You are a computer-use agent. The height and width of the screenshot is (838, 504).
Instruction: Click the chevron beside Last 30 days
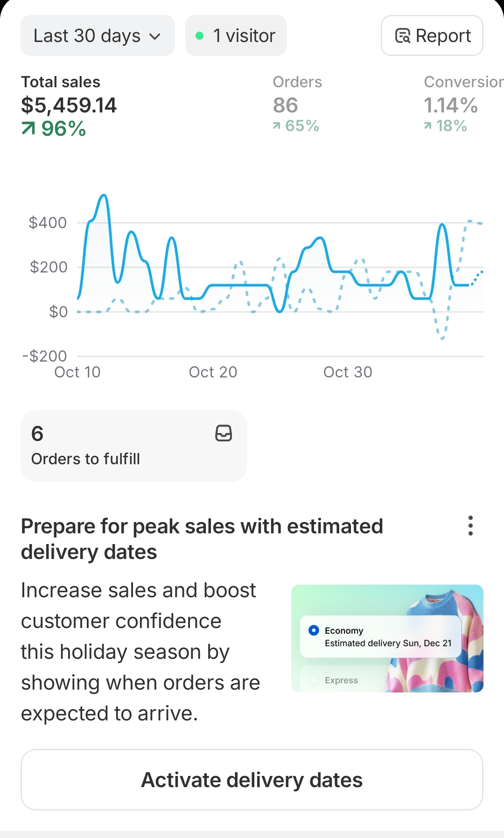[x=155, y=36]
